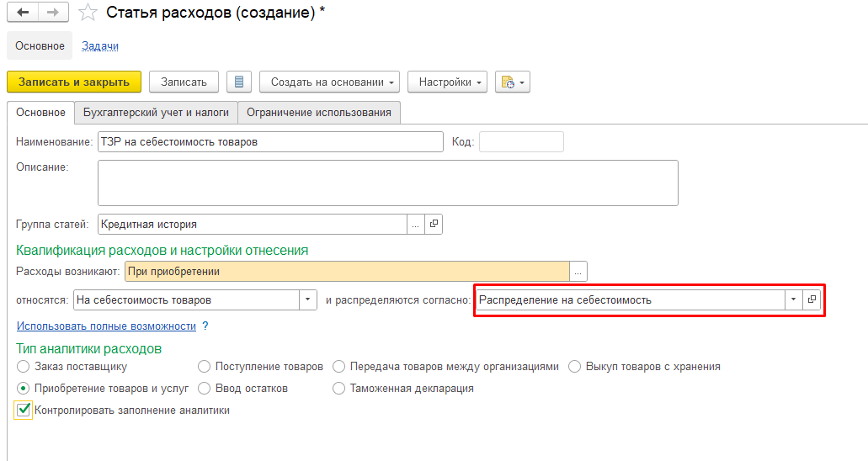Click the Группа статей field with Кредитная история

coord(253,224)
